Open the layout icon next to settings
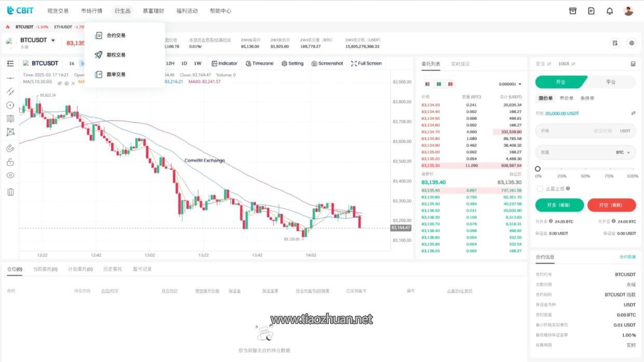 615,43
